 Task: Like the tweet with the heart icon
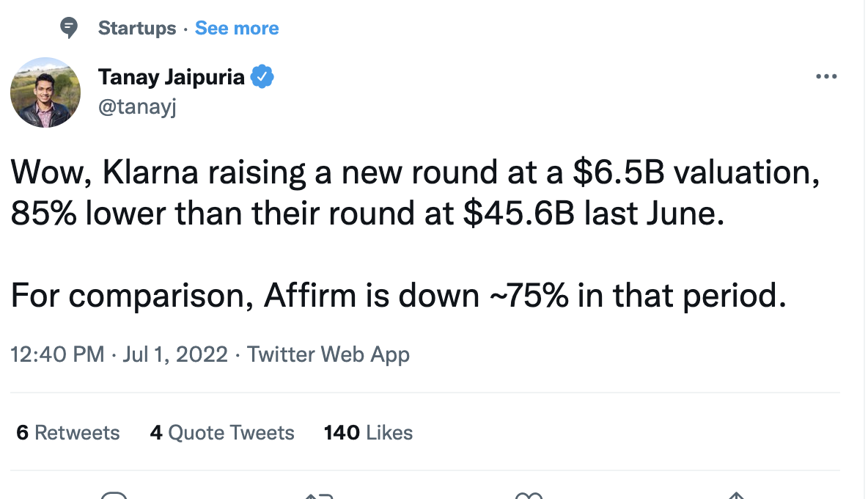click(529, 496)
